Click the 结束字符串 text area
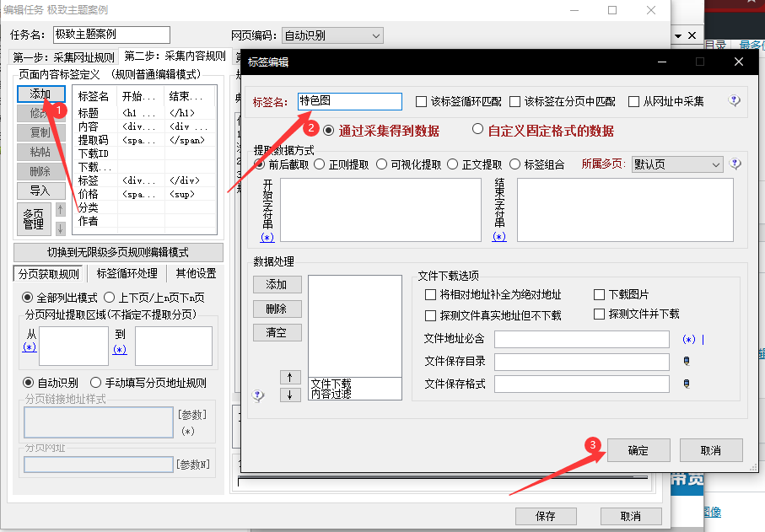The width and height of the screenshot is (765, 532). coord(625,210)
